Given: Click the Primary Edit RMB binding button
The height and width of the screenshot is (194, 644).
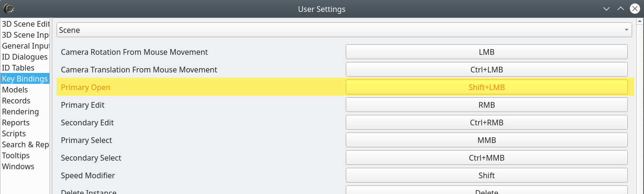Looking at the screenshot, I should point(487,105).
